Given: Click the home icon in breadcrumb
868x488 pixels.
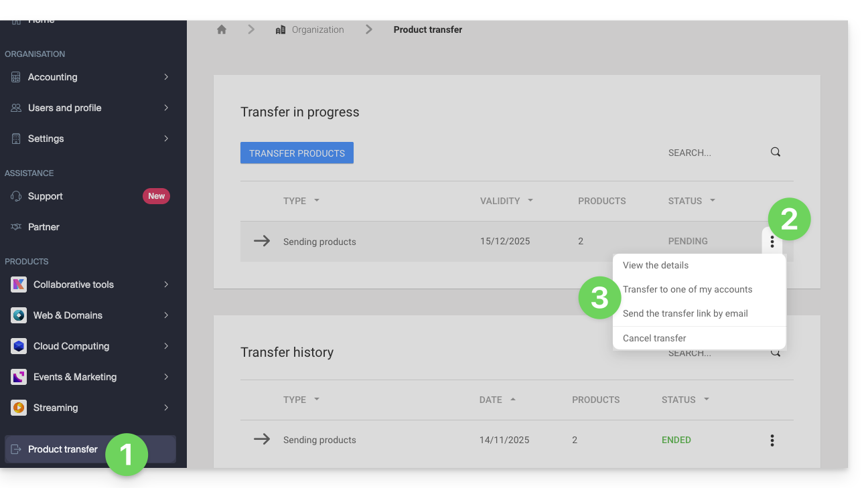Looking at the screenshot, I should click(x=222, y=29).
